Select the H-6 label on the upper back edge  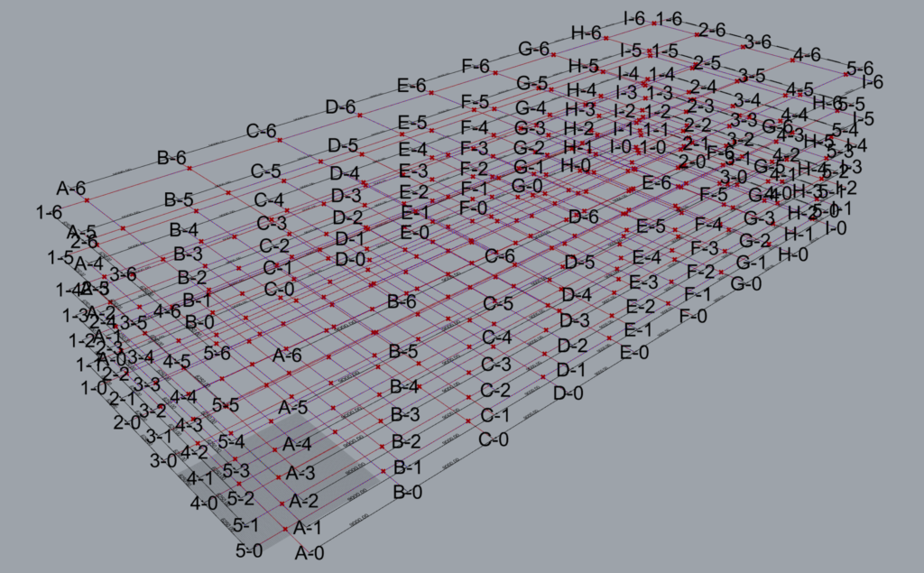coord(587,32)
